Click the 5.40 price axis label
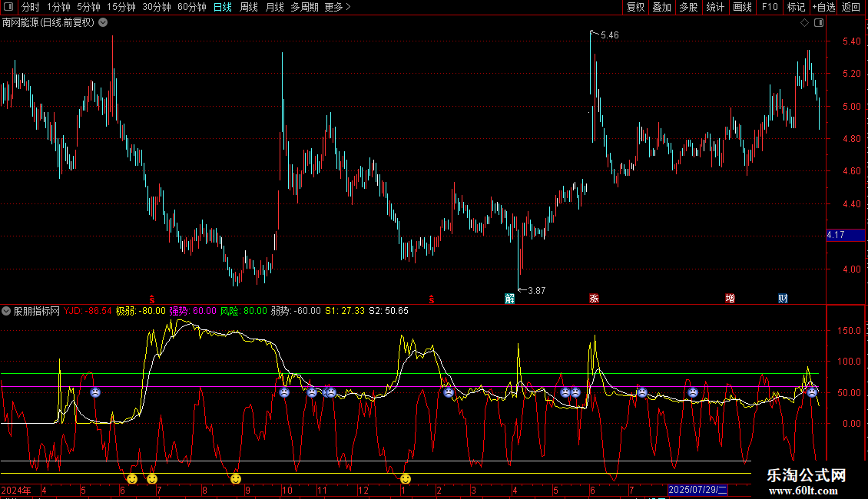This screenshot has height=499, width=868. [x=851, y=41]
